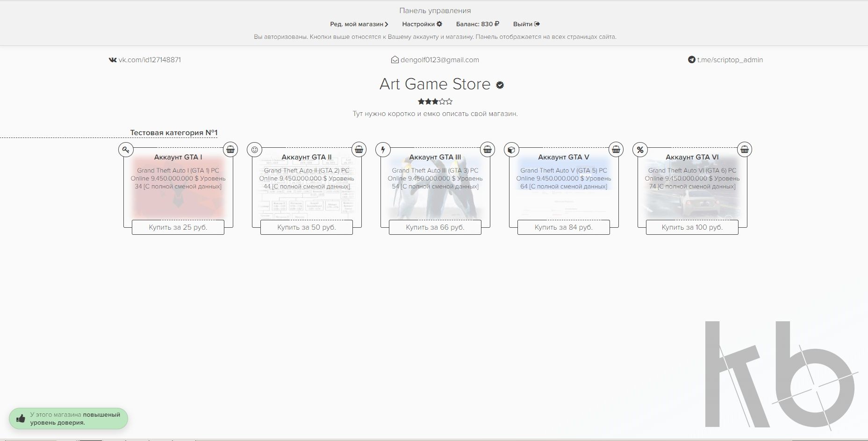Open Настройки in control panel

pos(422,24)
